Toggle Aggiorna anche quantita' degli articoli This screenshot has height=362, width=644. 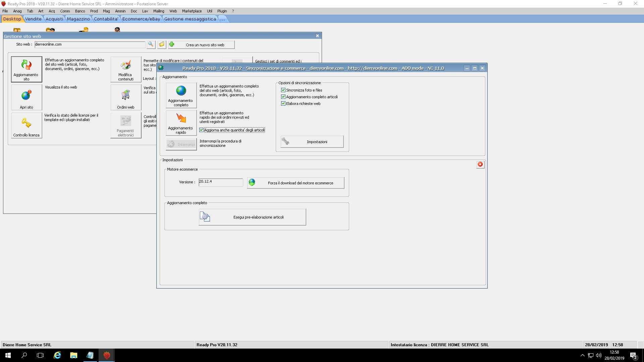201,130
